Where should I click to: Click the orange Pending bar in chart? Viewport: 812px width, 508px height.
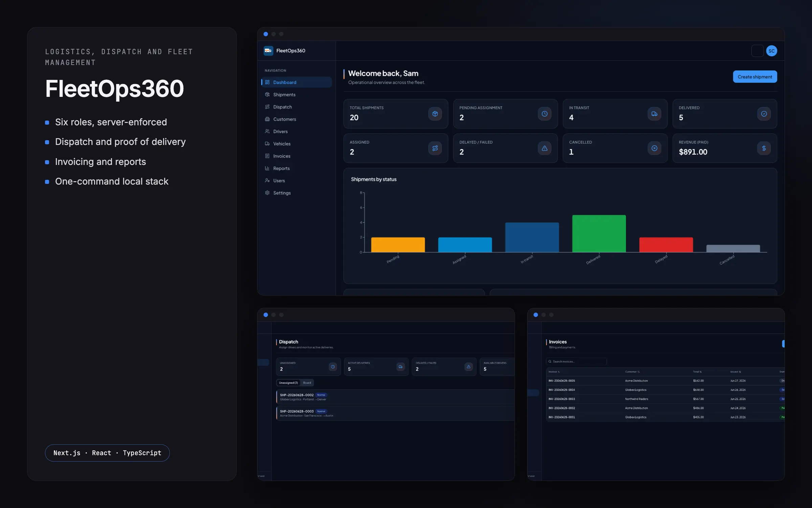398,245
